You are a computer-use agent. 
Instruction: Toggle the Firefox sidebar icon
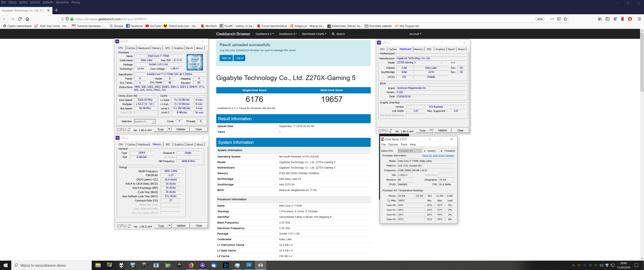(607, 19)
